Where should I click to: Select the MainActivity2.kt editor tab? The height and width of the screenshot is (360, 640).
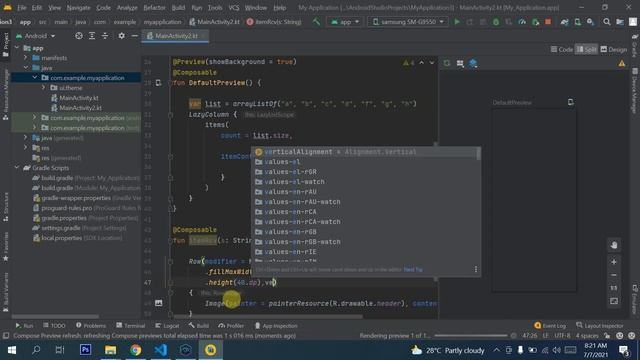click(176, 36)
